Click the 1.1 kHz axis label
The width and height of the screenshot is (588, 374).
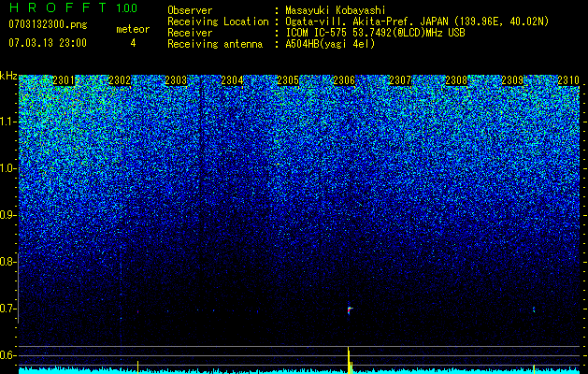[7, 122]
